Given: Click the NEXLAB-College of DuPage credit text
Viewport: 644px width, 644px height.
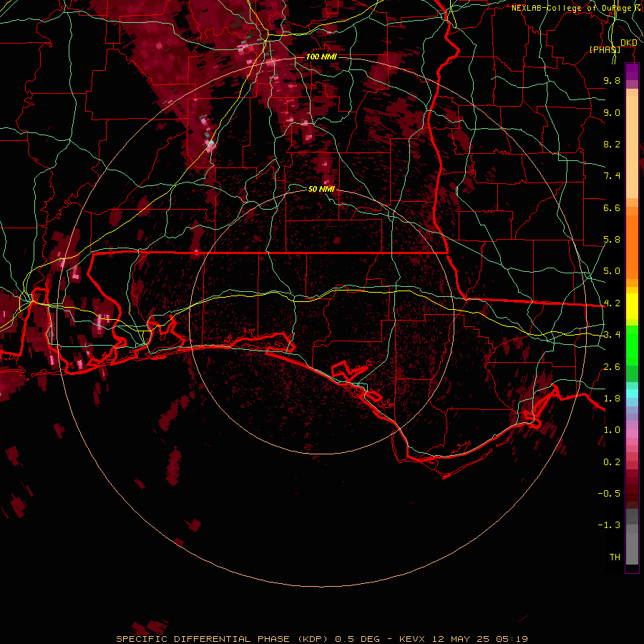Looking at the screenshot, I should point(575,8).
